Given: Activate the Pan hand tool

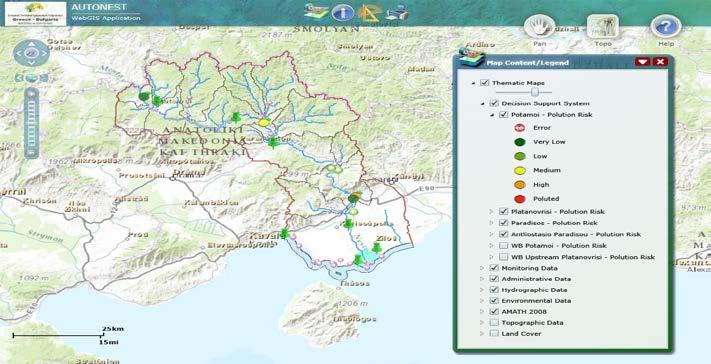Looking at the screenshot, I should point(540,26).
